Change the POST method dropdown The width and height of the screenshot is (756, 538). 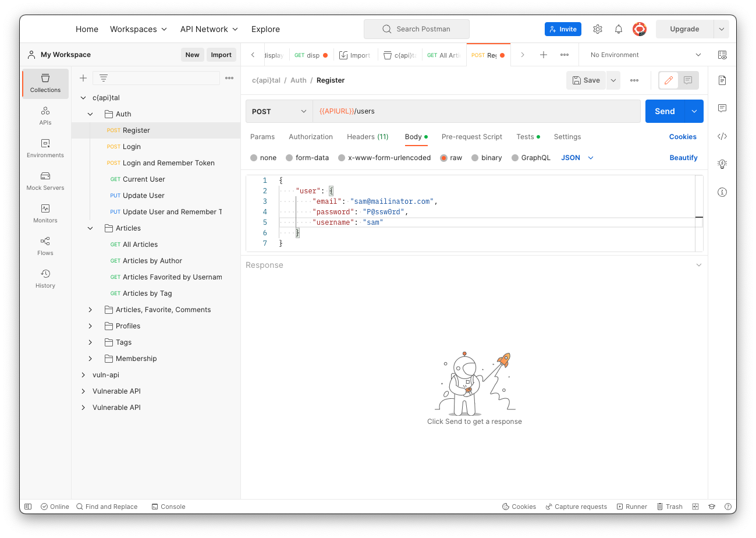tap(279, 111)
